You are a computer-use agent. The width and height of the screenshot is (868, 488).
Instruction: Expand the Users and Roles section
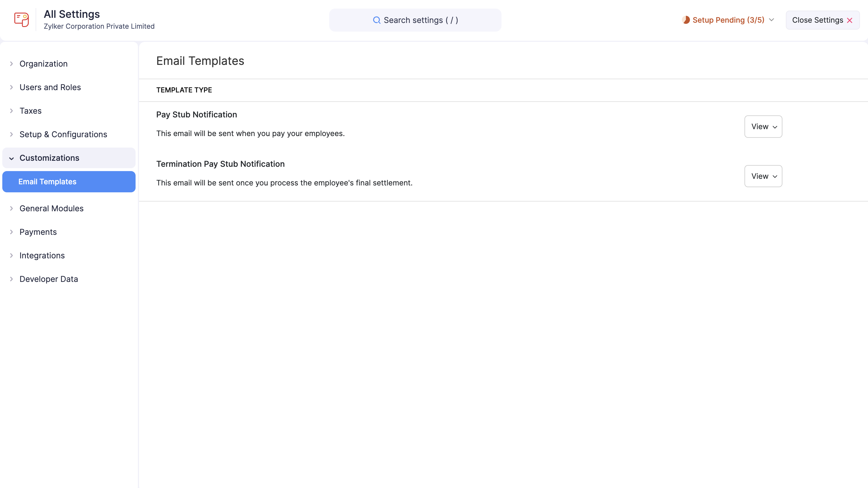(x=50, y=87)
